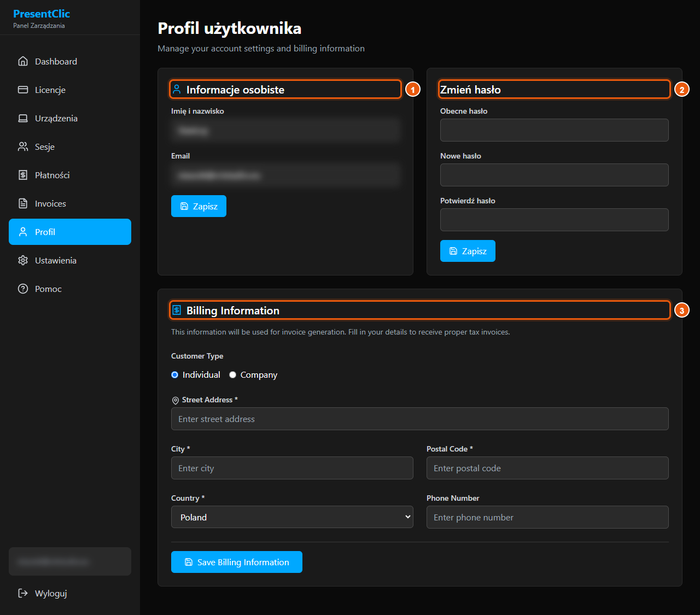Click the map pin icon by Street Address
Viewport: 700px width, 615px height.
pyautogui.click(x=176, y=400)
